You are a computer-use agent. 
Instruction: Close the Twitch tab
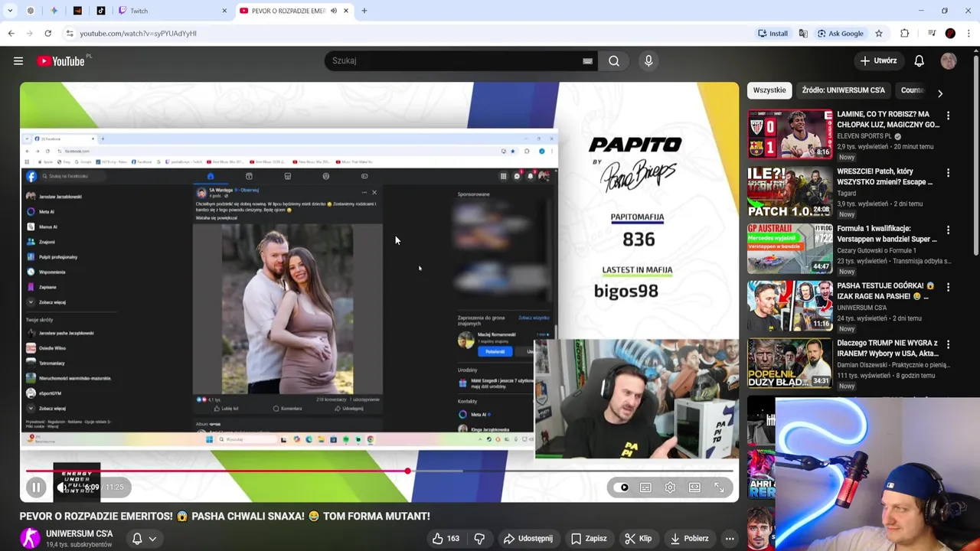tap(224, 11)
